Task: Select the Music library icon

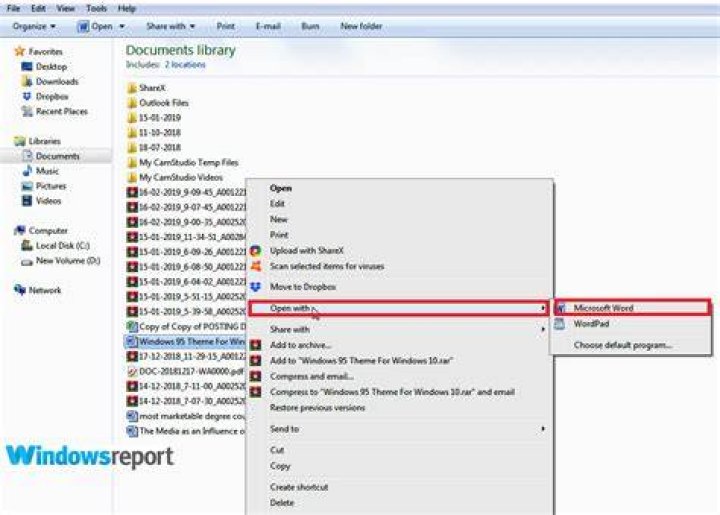Action: (x=27, y=171)
